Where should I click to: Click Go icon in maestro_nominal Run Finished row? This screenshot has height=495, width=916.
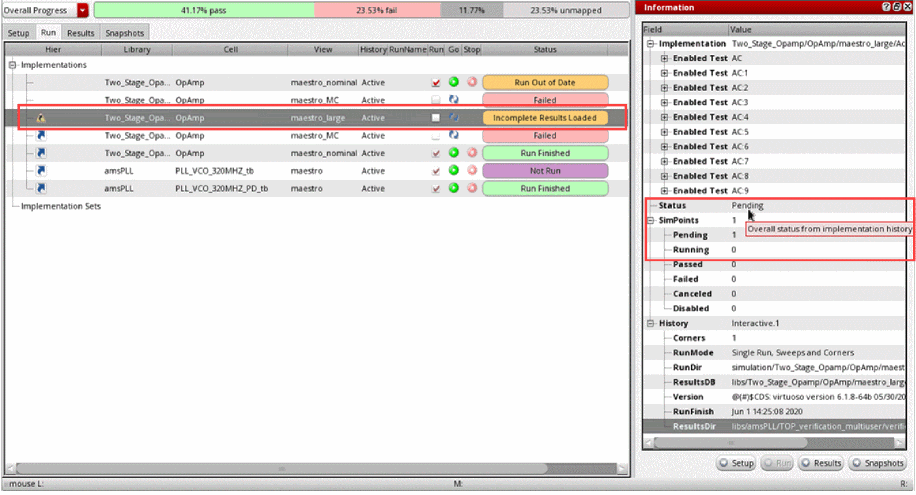(x=453, y=153)
